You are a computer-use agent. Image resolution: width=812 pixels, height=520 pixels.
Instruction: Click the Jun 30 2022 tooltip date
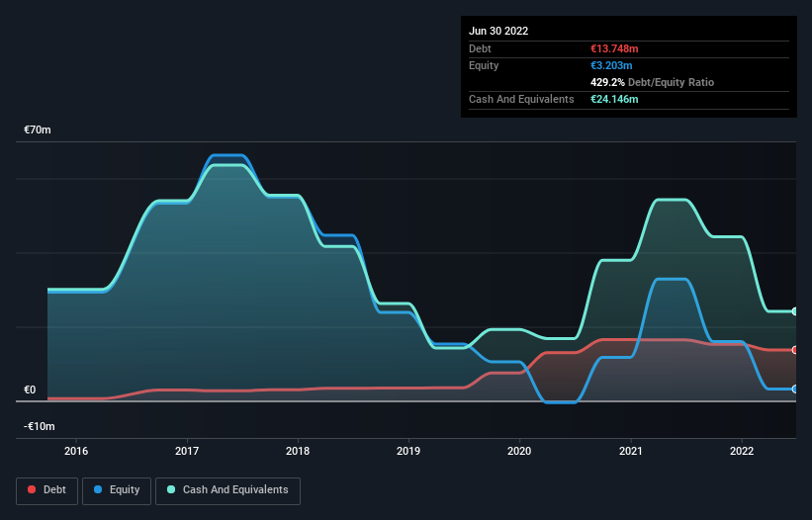498,31
